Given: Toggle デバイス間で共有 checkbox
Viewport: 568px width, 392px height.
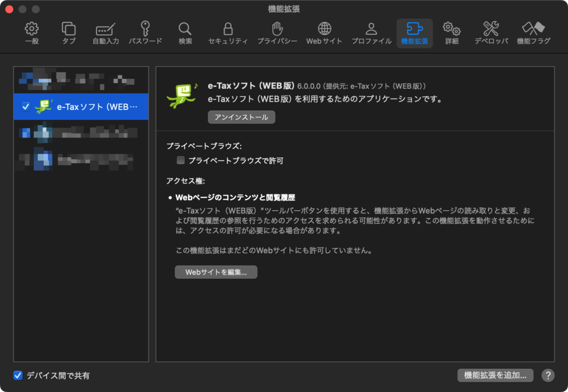Looking at the screenshot, I should tap(18, 375).
